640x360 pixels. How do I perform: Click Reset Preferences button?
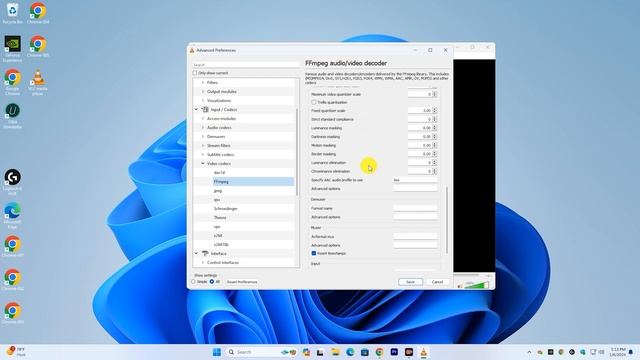(242, 282)
